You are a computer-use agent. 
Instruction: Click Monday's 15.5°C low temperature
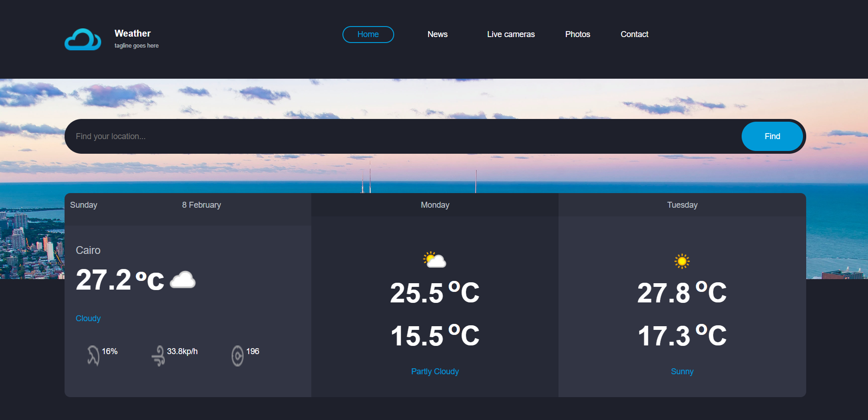click(x=434, y=336)
